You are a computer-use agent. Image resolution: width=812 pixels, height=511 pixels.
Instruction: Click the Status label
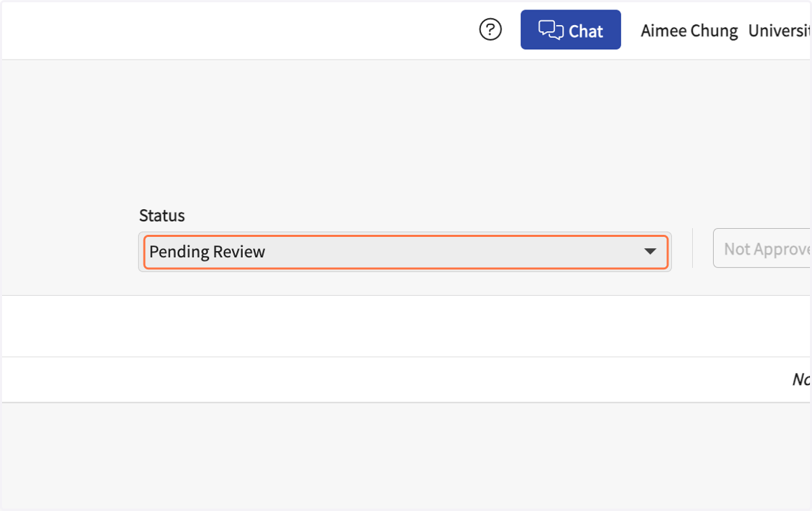click(162, 216)
